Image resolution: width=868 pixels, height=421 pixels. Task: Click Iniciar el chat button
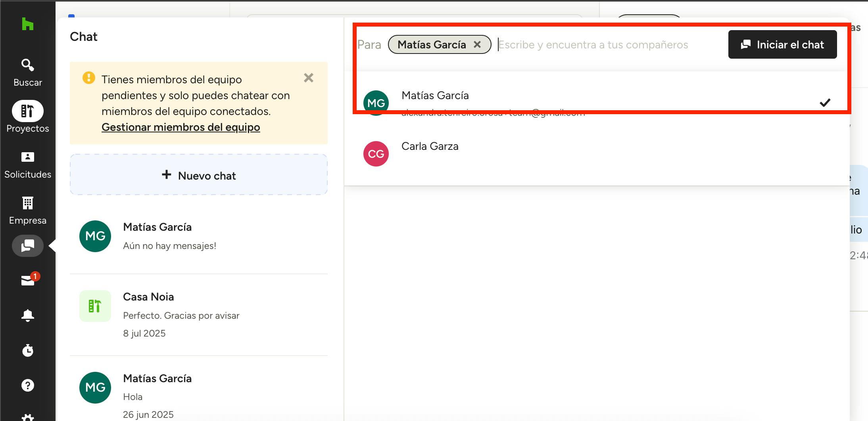pos(782,45)
